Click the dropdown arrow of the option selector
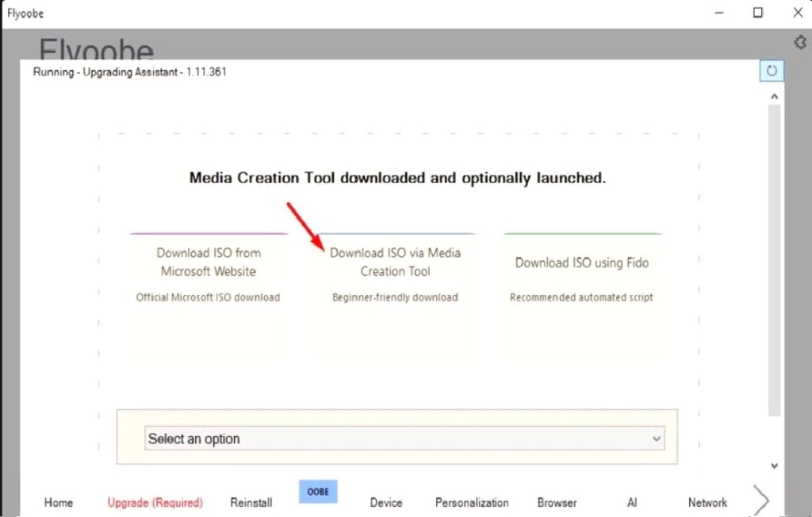The height and width of the screenshot is (517, 812). click(x=656, y=438)
